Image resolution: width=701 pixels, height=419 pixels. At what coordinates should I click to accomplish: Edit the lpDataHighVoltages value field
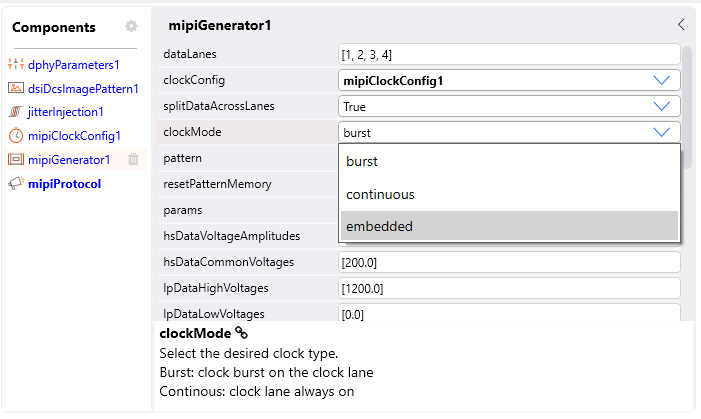tap(509, 288)
